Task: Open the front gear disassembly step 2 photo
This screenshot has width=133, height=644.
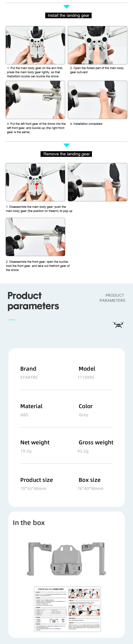Action: tap(35, 237)
